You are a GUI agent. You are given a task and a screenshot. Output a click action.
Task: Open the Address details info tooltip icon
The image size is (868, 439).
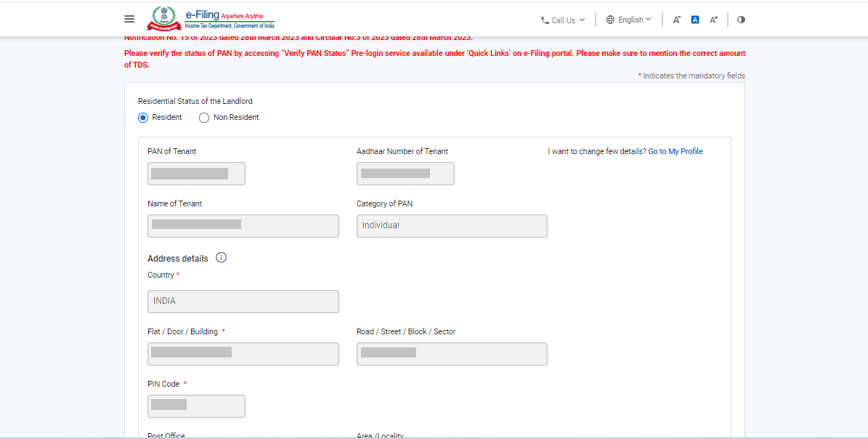[221, 257]
